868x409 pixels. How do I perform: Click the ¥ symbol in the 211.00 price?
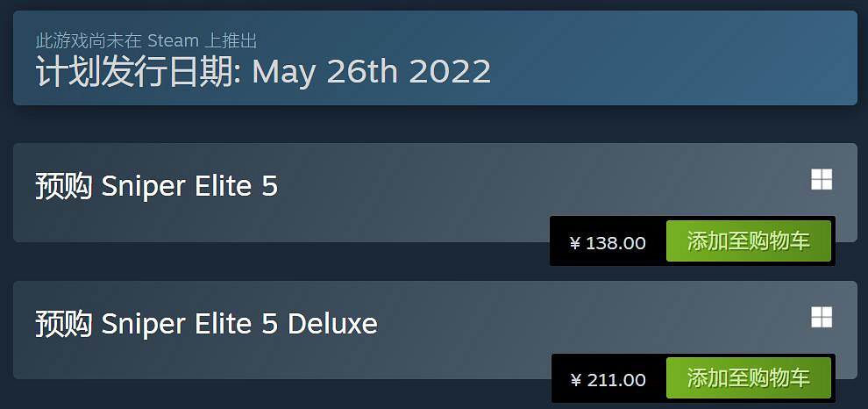[575, 380]
